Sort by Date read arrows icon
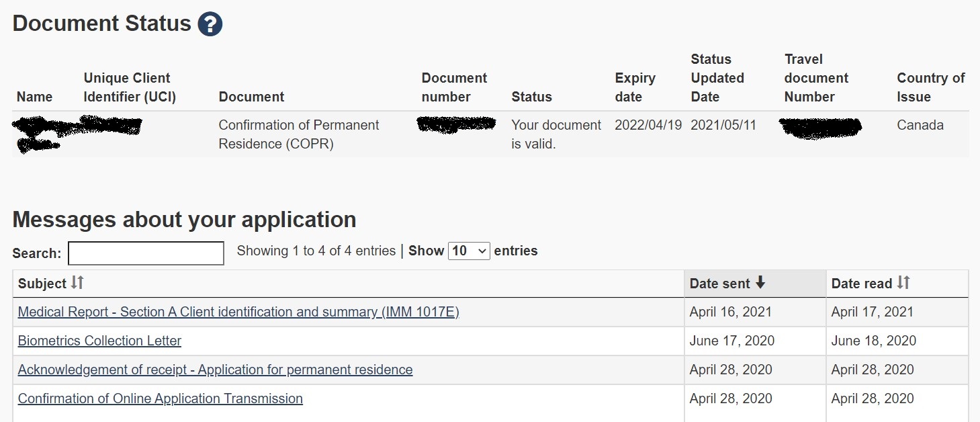Viewport: 980px width, 422px height. tap(903, 283)
